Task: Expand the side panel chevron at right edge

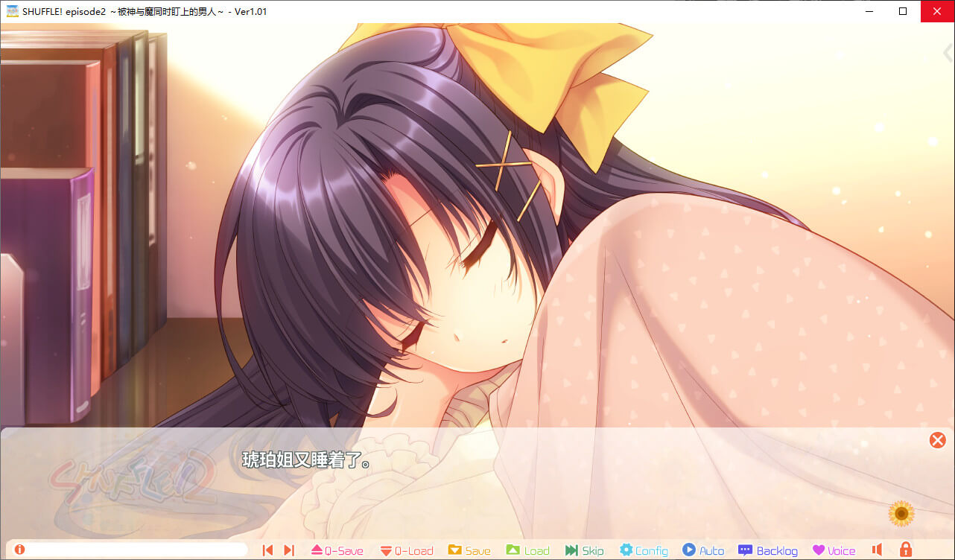Action: pos(948,53)
